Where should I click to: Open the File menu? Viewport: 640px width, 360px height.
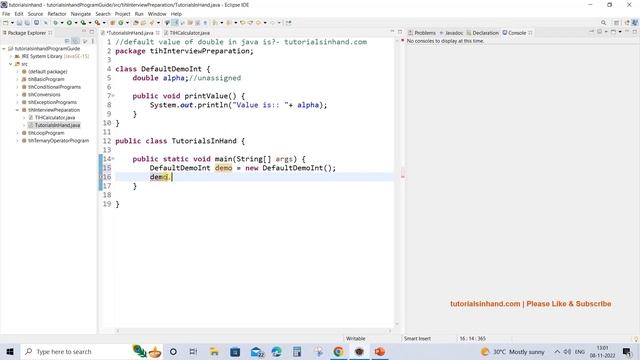point(6,14)
